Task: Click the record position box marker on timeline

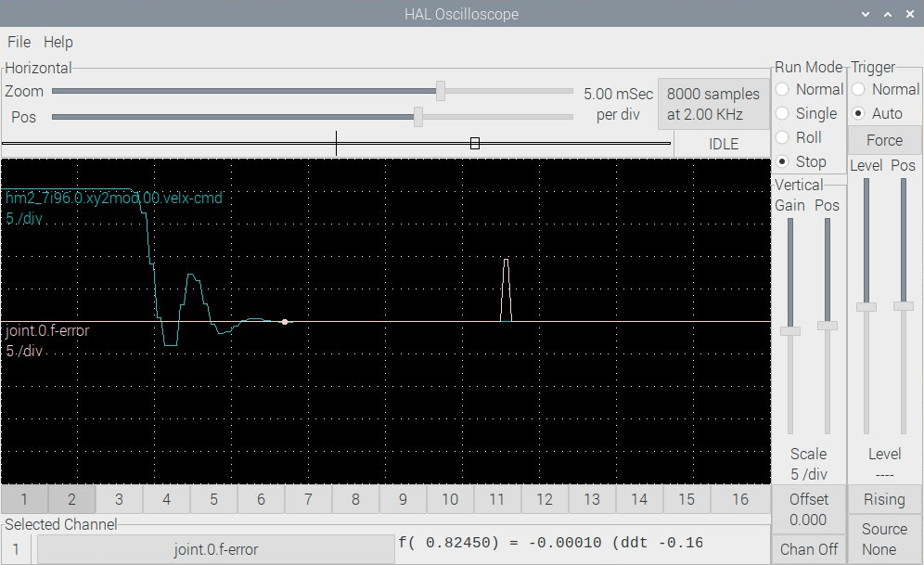Action: 475,143
